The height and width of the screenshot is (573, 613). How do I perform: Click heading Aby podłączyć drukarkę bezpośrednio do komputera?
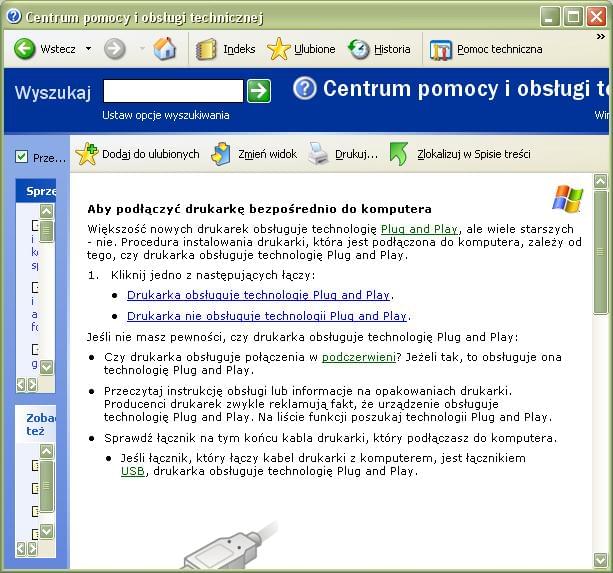(260, 209)
